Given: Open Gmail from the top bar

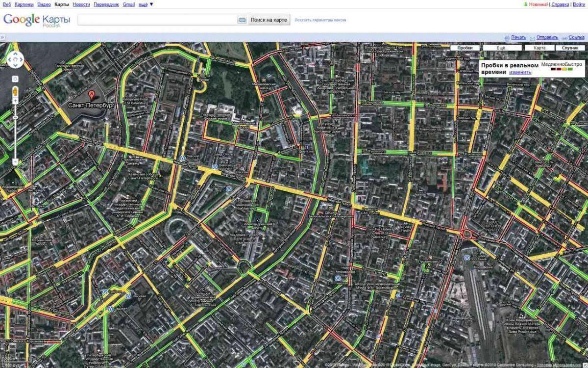Looking at the screenshot, I should click(x=129, y=4).
